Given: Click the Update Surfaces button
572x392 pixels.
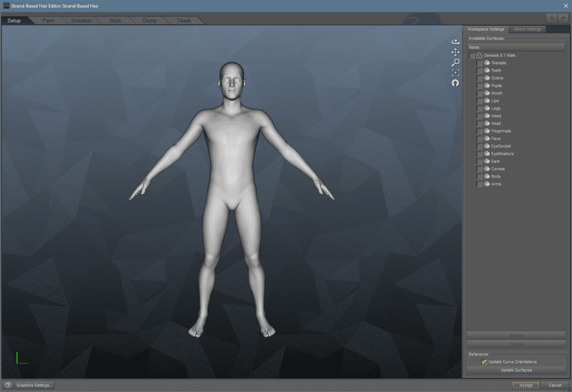Looking at the screenshot, I should [516, 370].
